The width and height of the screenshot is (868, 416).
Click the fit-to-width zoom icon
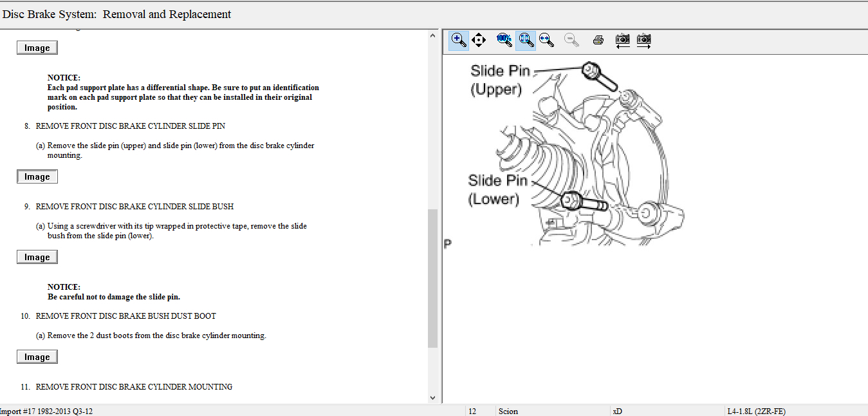coord(546,40)
